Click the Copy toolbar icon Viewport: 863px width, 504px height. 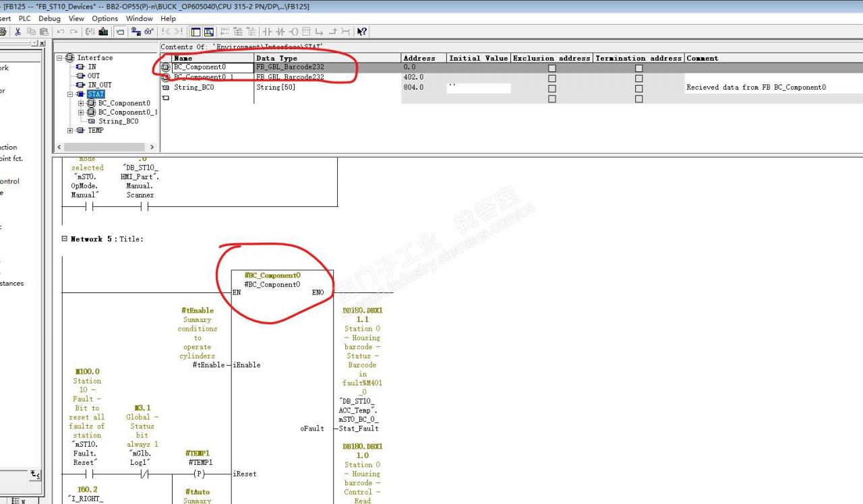31,32
